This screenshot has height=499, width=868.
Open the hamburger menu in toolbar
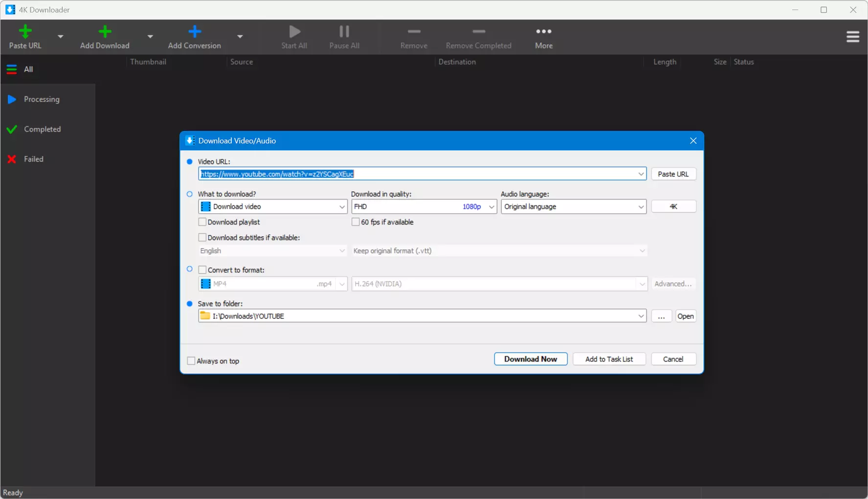(853, 37)
